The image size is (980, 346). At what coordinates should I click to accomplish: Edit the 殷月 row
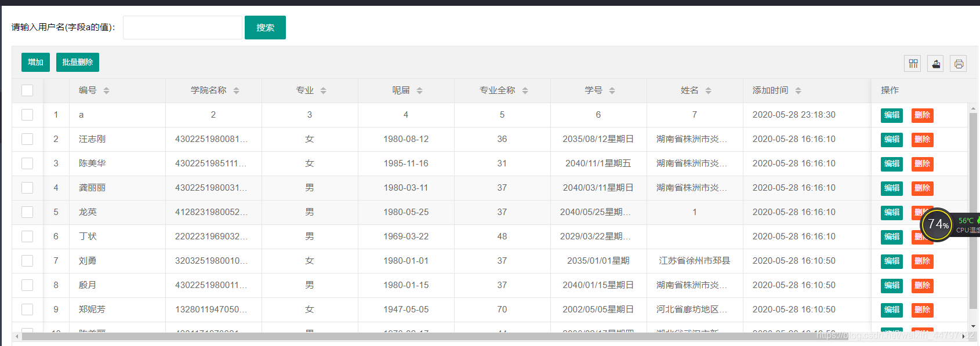coord(892,286)
